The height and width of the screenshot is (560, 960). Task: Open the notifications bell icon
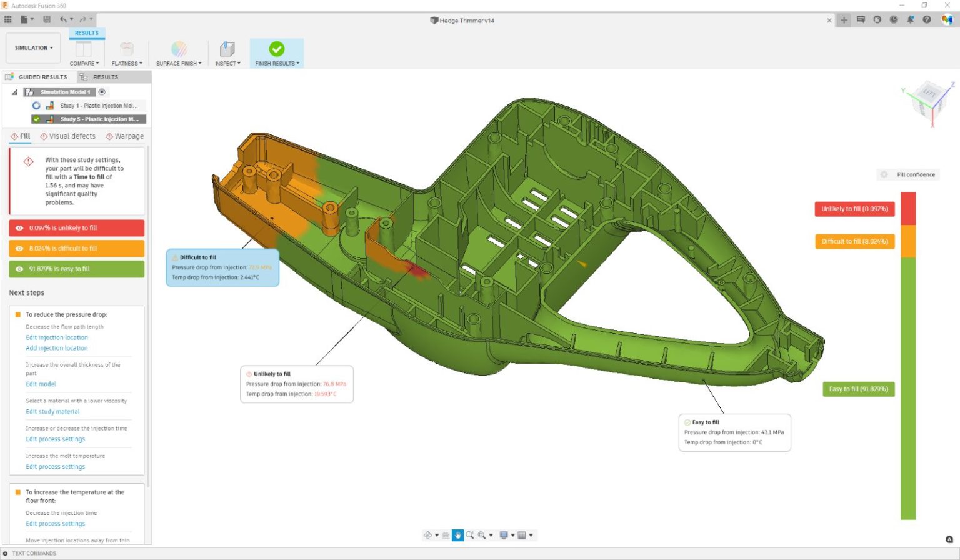pos(911,20)
